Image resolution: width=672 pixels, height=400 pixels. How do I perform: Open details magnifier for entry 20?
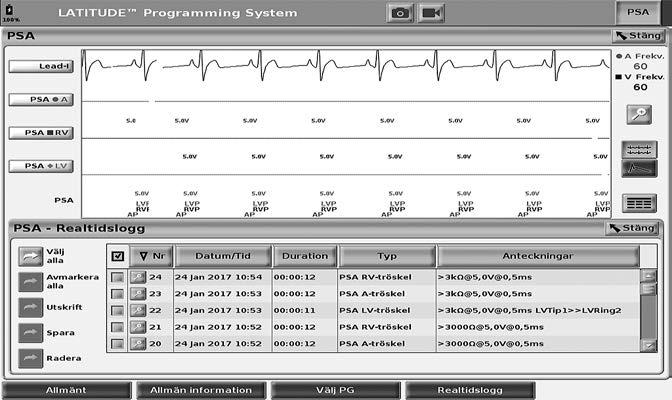tap(138, 344)
